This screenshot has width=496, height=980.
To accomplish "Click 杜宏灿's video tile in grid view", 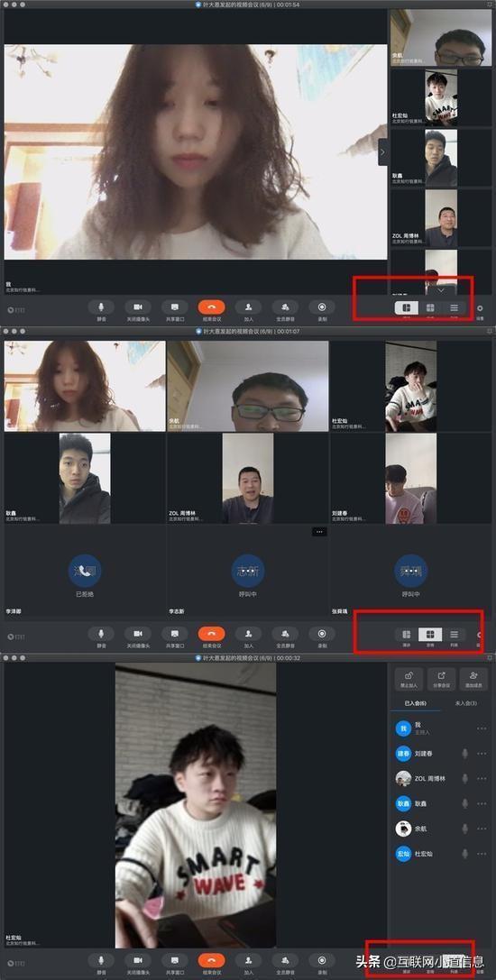I will 411,386.
